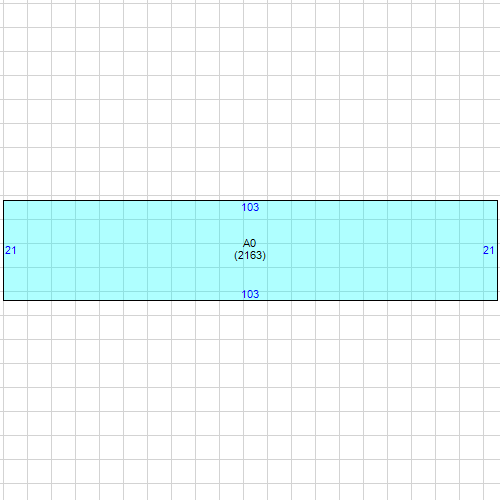Select the cyan A0 rectangle by its label

249,243
